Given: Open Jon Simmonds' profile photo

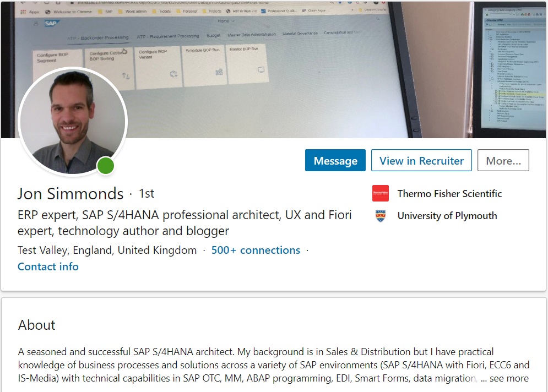Looking at the screenshot, I should pos(72,121).
